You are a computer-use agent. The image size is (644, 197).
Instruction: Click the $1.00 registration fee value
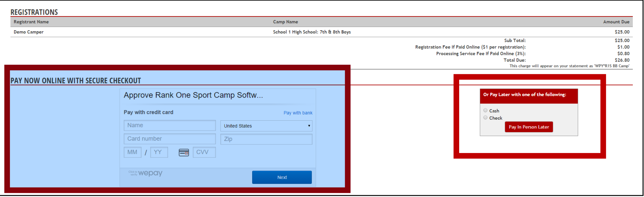point(623,47)
